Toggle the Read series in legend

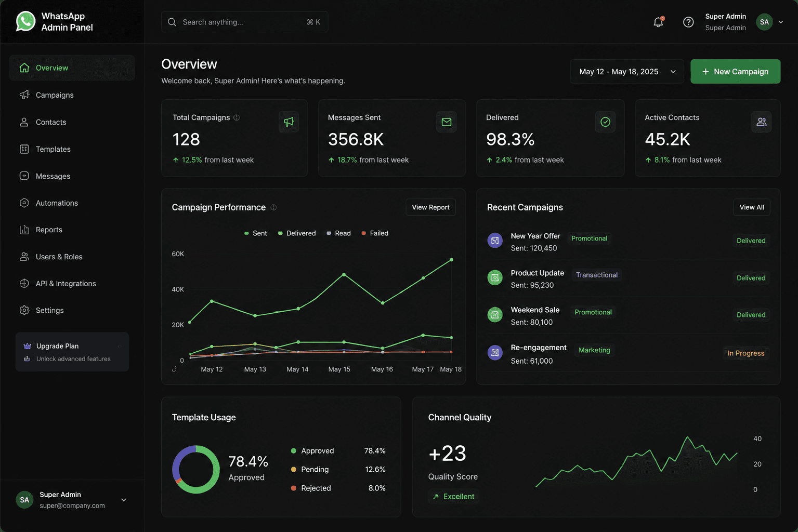click(338, 233)
